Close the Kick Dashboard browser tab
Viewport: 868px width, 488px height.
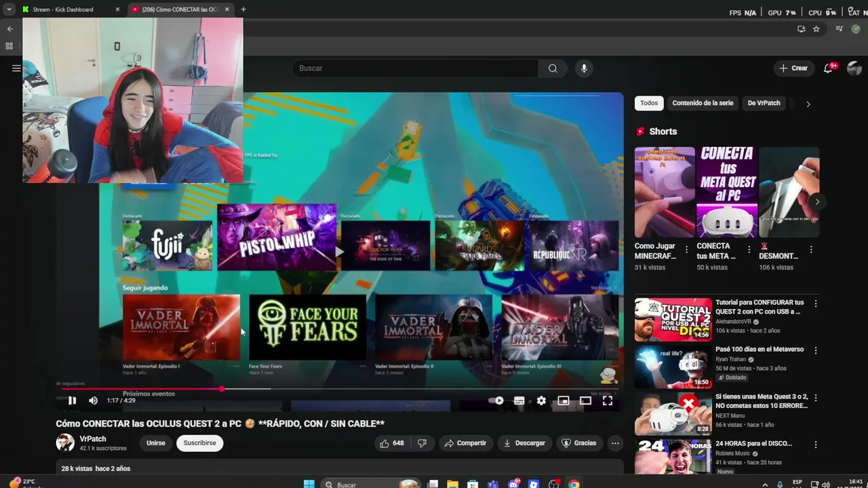coord(117,9)
